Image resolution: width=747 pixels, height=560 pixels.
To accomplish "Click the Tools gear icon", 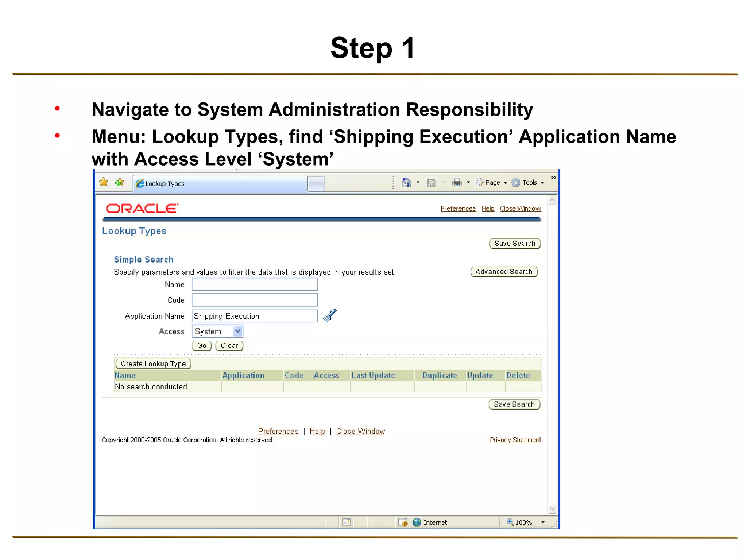I will coord(515,183).
